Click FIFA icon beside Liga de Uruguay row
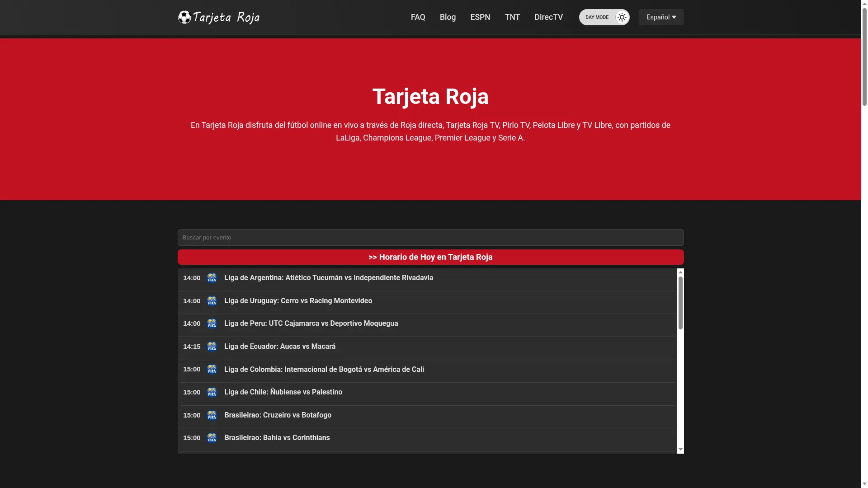The image size is (868, 488). (x=212, y=301)
